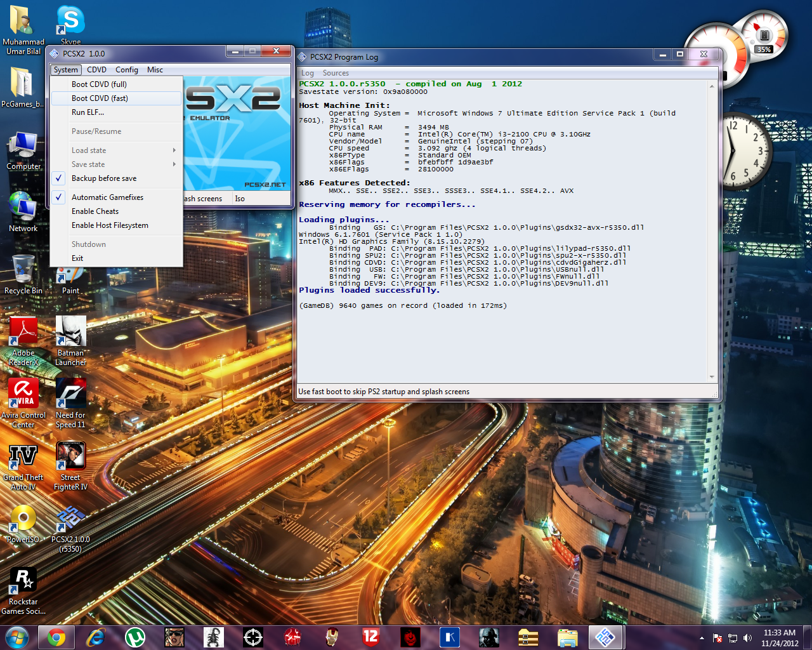812x650 pixels.
Task: Expand the Save state submenu
Action: (x=116, y=164)
